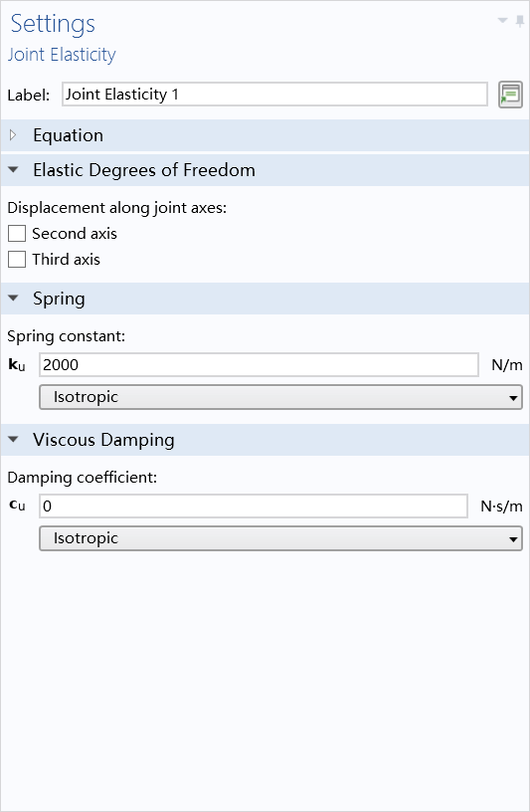Click the create selection icon beside Label
Screen dimensions: 530x812
(x=510, y=95)
